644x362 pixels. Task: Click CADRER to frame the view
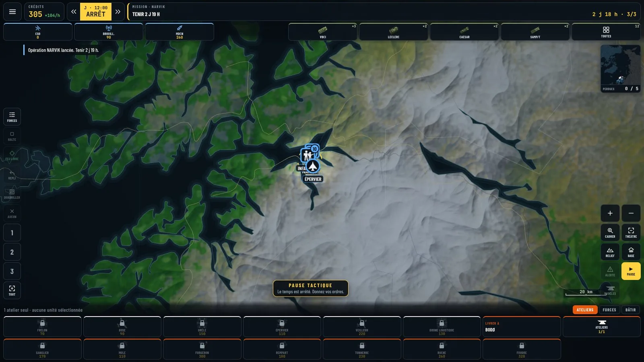pos(610,232)
